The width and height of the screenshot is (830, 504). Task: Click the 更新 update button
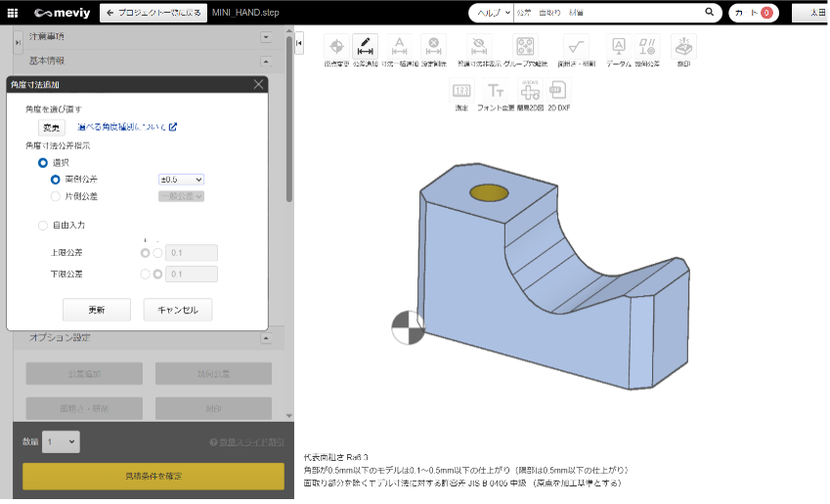coord(97,310)
